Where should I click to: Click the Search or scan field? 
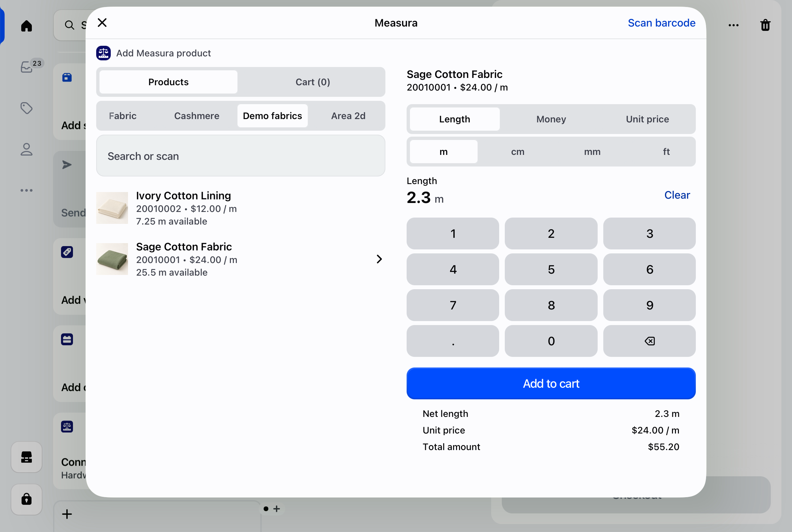point(240,156)
